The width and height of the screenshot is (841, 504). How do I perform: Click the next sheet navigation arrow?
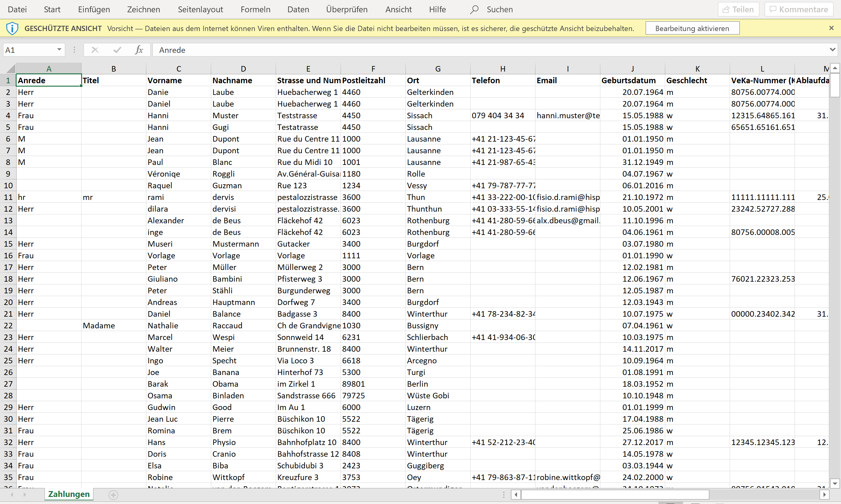[25, 495]
